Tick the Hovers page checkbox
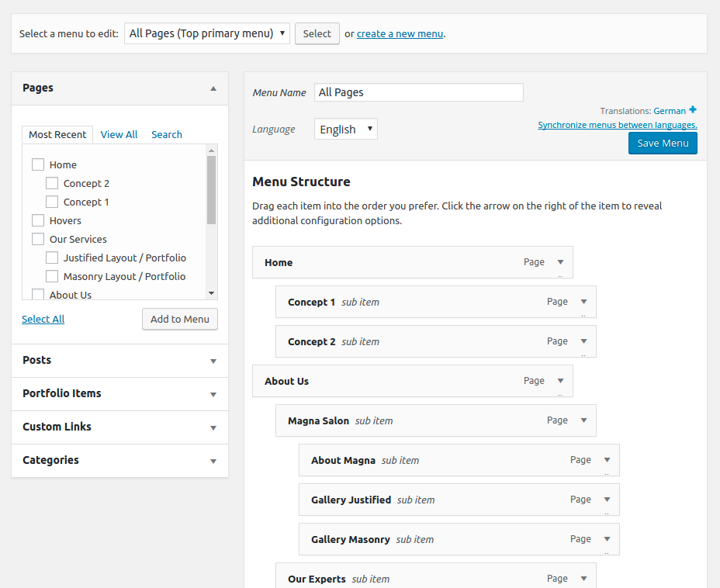720x588 pixels. pos(38,220)
